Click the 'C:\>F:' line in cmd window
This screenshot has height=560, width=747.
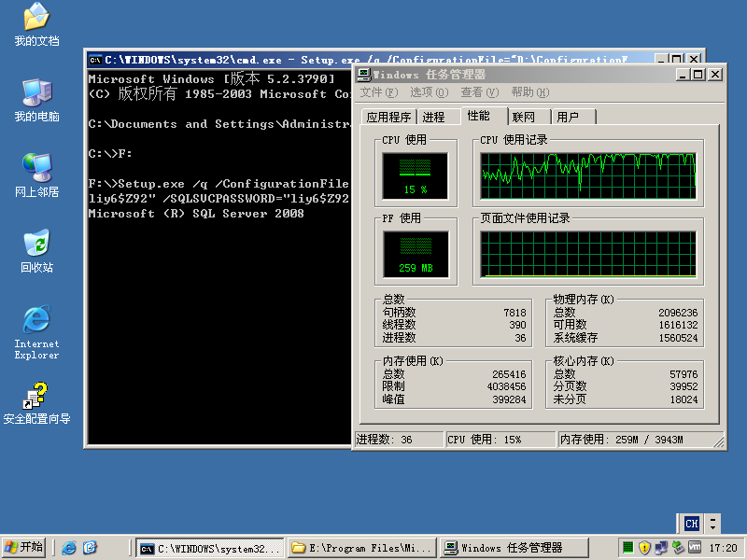click(110, 154)
